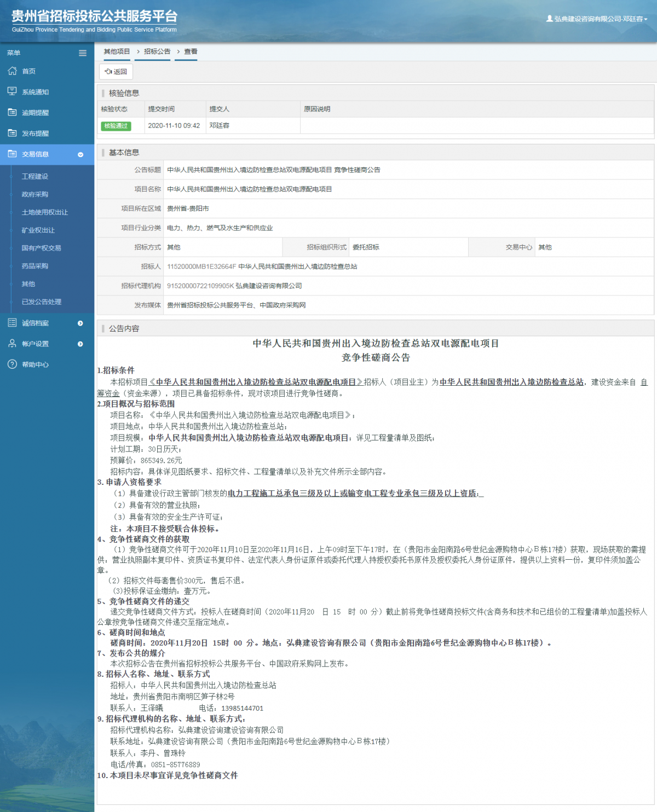Select 国有产权交易 in the sidebar
Screen dimensions: 657x812
point(42,248)
